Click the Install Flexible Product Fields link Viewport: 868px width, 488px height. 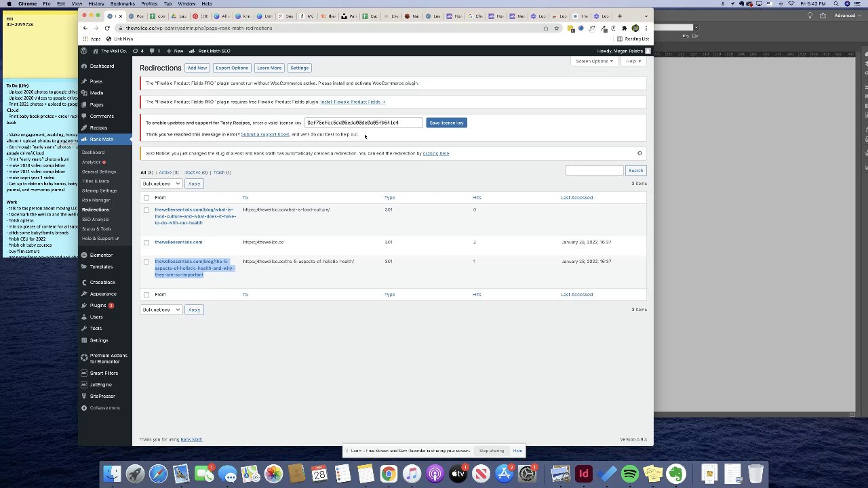pos(353,102)
